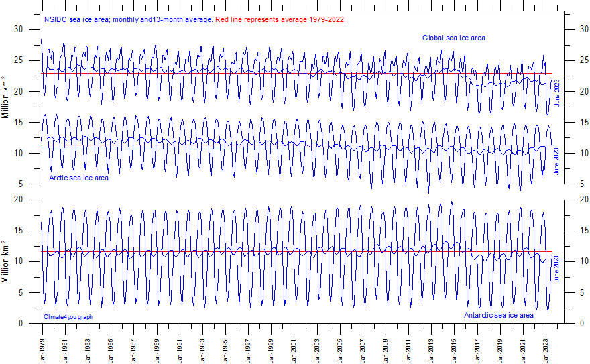Click the red Arctic average line
This screenshot has width=590, height=364.
click(201, 145)
